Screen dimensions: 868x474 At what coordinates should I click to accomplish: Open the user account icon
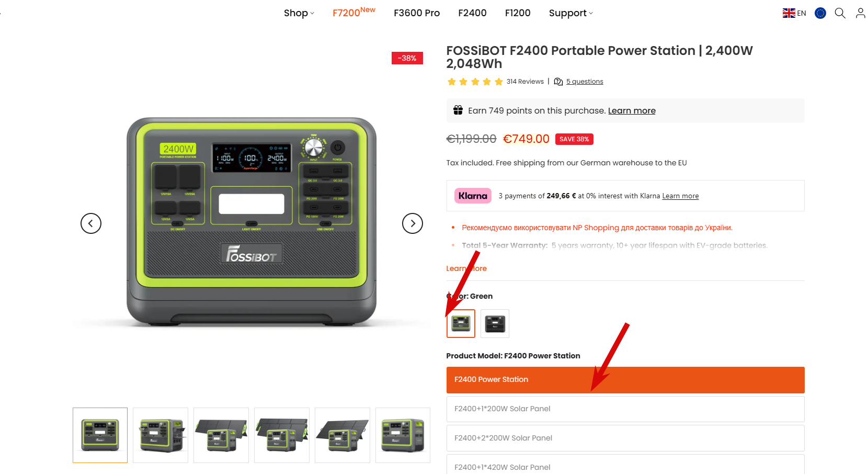[x=860, y=13]
